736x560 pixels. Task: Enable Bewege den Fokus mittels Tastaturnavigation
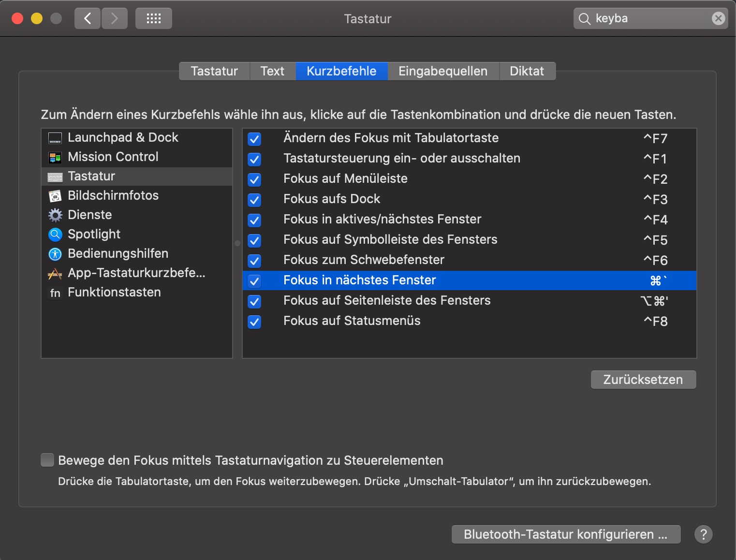47,460
